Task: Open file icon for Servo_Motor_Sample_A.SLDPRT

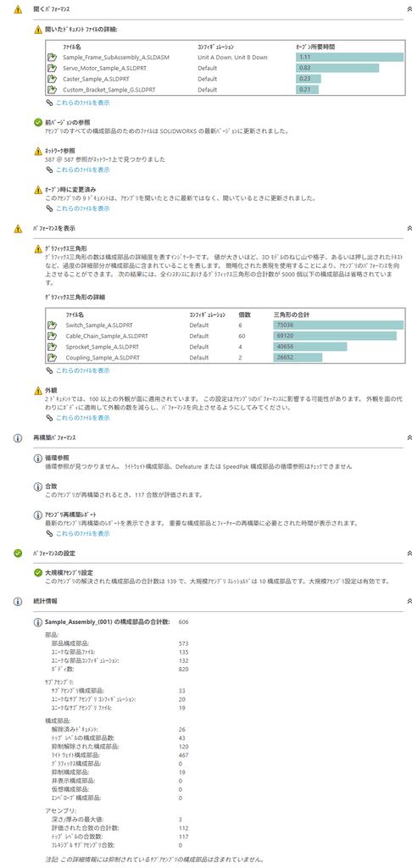Action: point(52,68)
